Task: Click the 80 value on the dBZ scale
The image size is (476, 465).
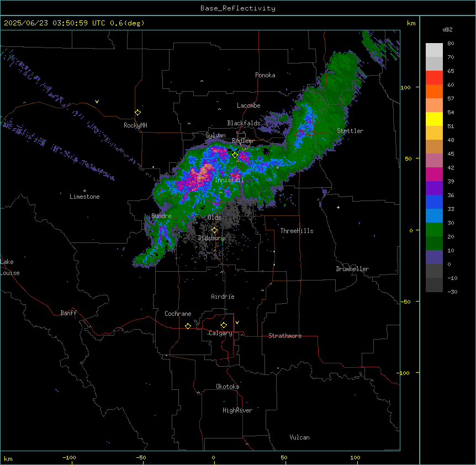Action: click(x=451, y=44)
